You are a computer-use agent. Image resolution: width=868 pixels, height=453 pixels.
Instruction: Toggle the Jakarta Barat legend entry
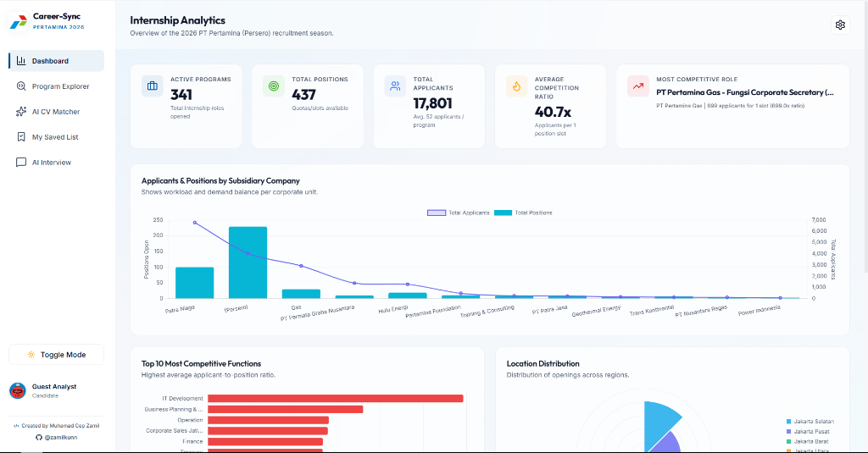[808, 441]
